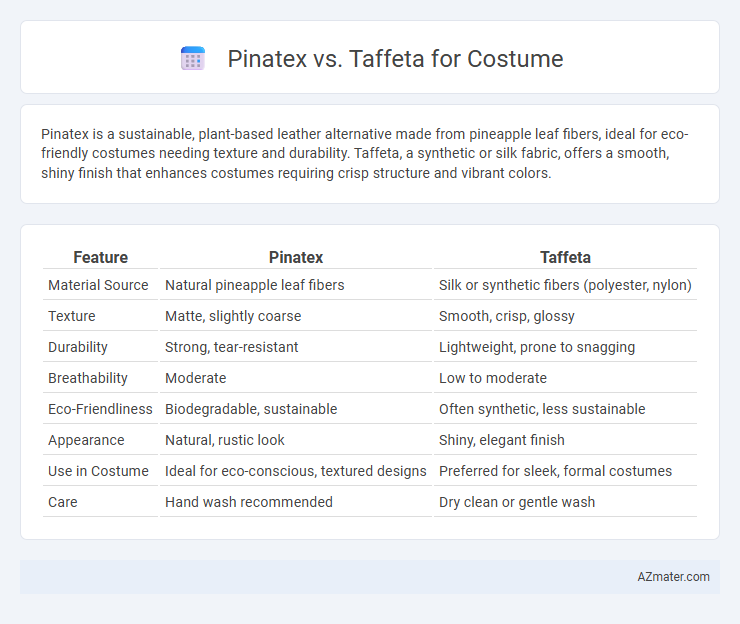The height and width of the screenshot is (624, 740).
Task: Click 'Hand wash recommended' cell
Action: coord(249,502)
